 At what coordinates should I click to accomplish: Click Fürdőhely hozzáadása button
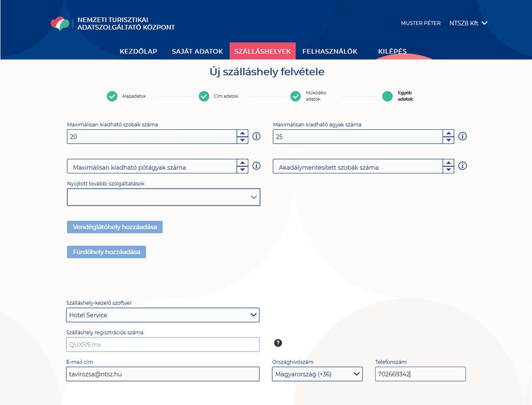[x=107, y=252]
